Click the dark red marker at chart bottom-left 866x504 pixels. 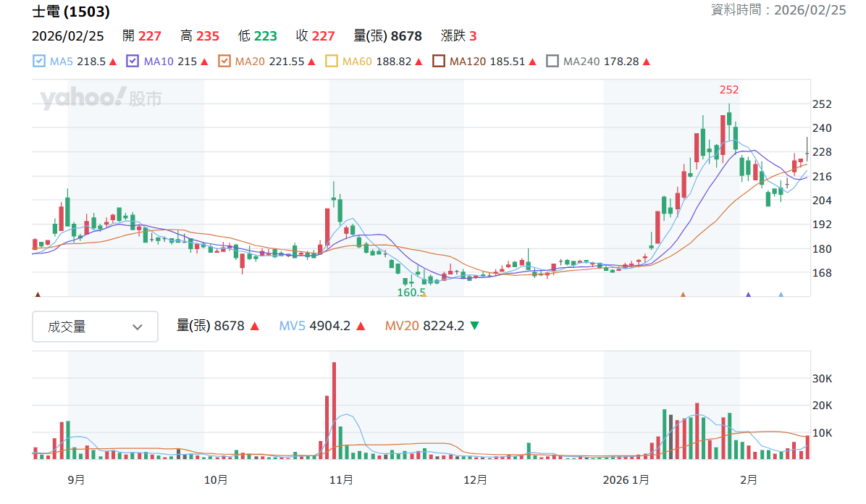[x=38, y=295]
